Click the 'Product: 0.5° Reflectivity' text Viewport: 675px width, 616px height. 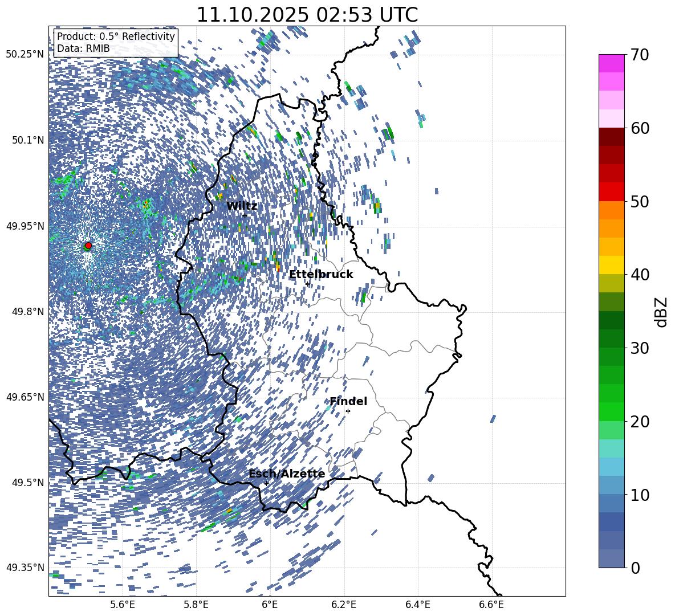click(116, 36)
